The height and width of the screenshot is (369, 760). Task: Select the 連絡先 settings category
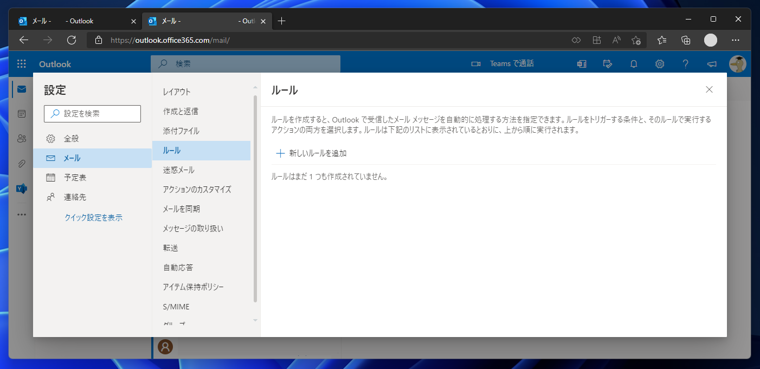click(x=92, y=197)
